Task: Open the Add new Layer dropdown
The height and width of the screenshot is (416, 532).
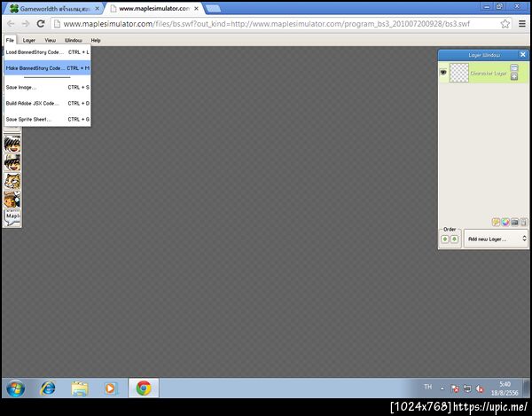Action: (496, 239)
